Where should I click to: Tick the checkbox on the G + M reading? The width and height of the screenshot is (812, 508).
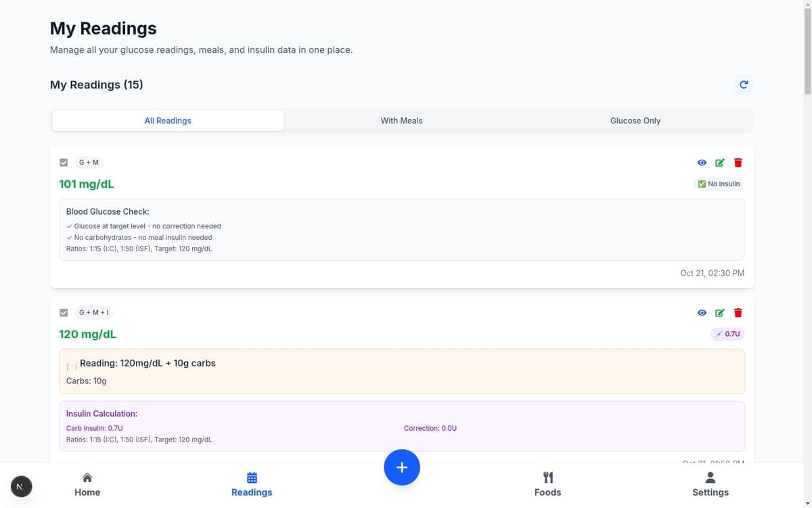coord(64,163)
